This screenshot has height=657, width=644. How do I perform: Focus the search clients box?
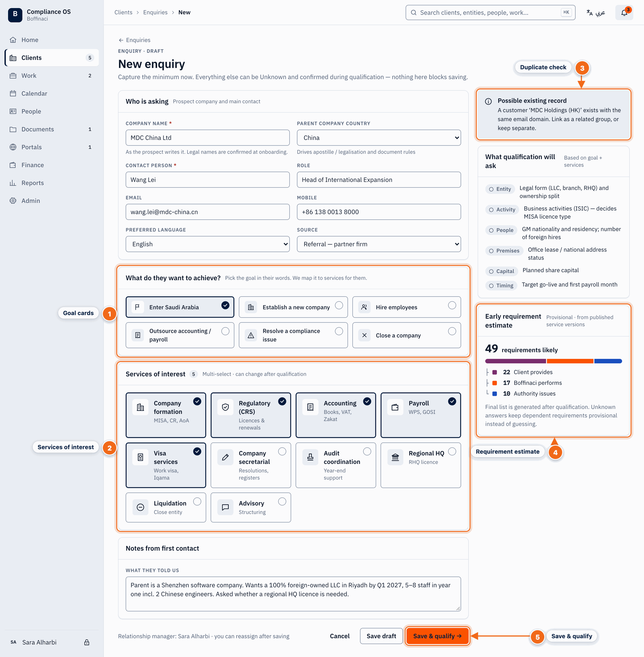point(491,13)
